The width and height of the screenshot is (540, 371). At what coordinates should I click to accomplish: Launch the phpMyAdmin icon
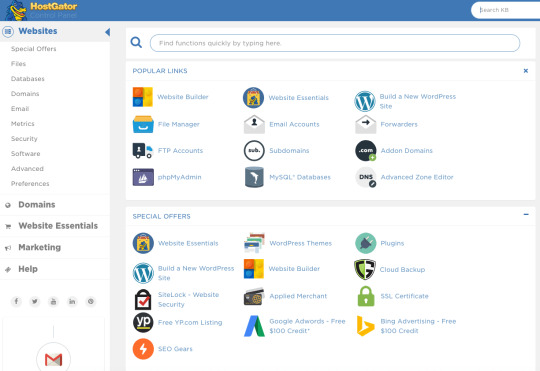(143, 177)
